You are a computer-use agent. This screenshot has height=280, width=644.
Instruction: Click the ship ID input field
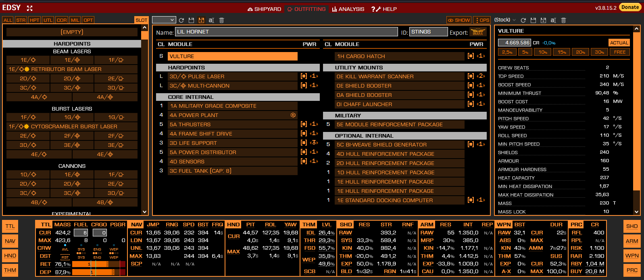(428, 32)
